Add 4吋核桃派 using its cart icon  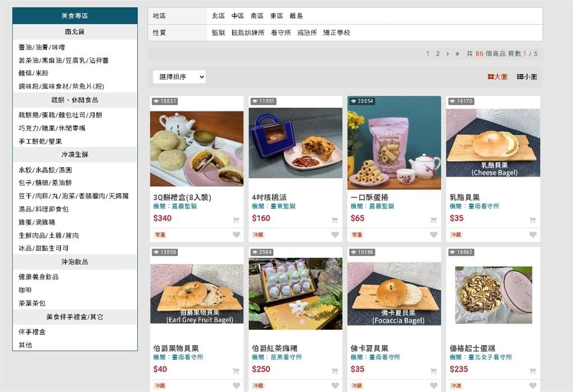(335, 219)
